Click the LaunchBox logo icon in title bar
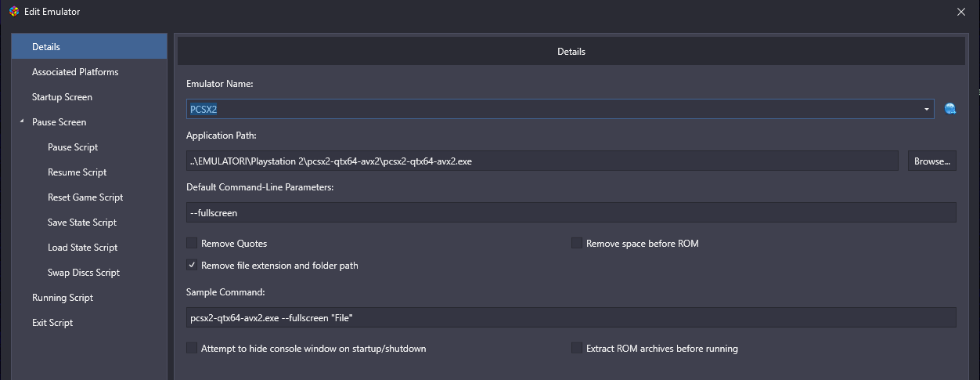 coord(14,12)
